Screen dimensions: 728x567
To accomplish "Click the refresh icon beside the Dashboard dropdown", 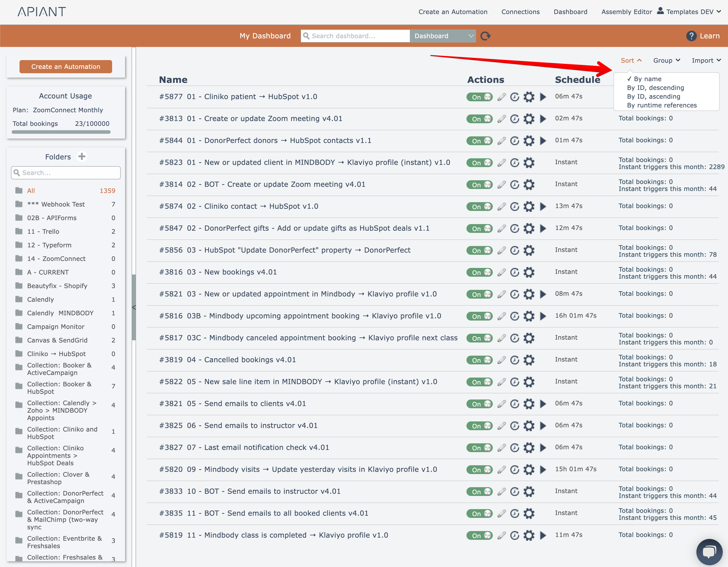I will point(485,36).
